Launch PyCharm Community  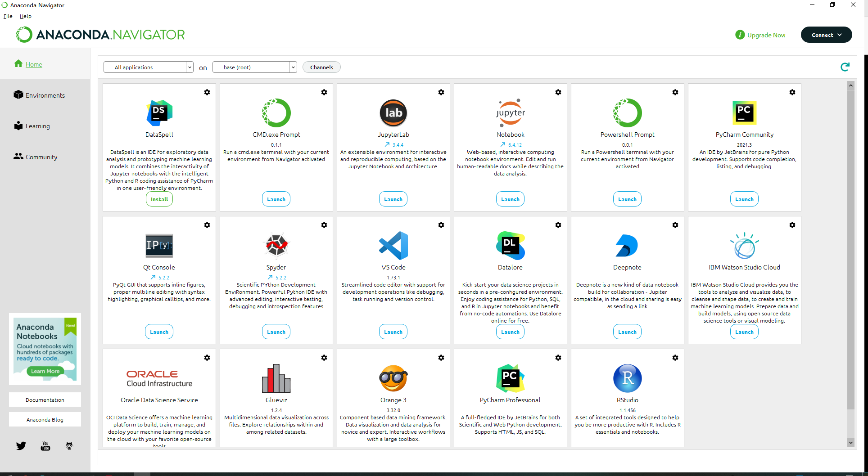(x=745, y=199)
